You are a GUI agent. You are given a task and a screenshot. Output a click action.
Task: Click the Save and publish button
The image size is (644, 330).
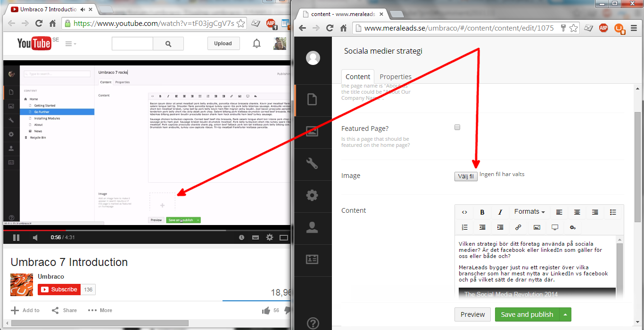point(527,314)
